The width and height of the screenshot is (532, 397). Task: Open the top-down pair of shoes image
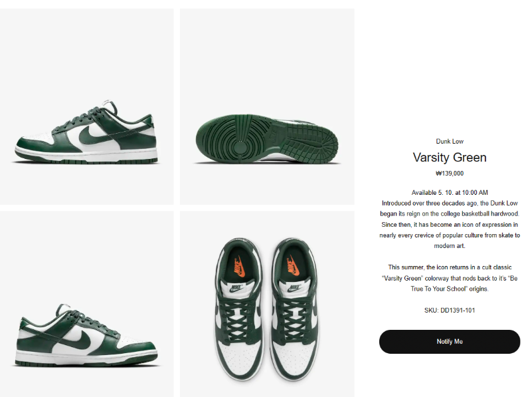[x=267, y=304]
